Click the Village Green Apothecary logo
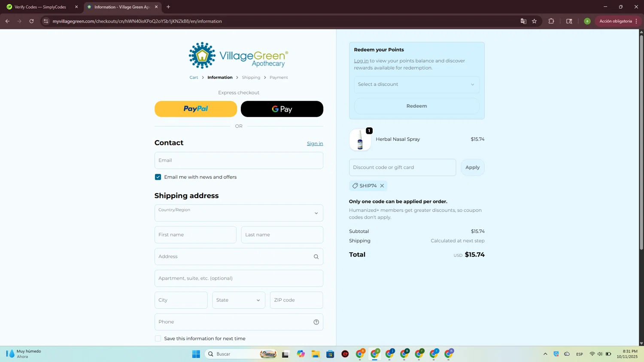Screen dimensions: 644x362 (239, 55)
